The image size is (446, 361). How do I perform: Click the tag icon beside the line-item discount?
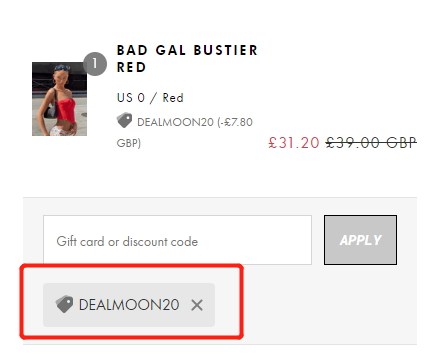point(124,120)
